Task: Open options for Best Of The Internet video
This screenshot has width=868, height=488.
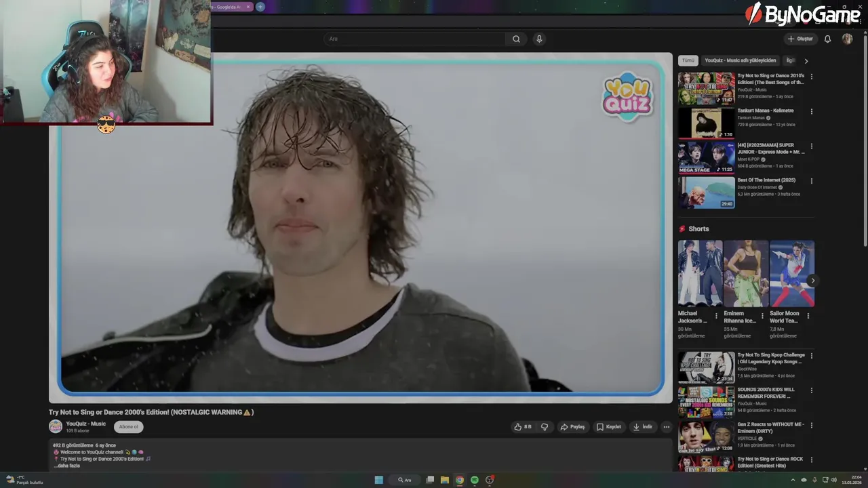Action: pyautogui.click(x=811, y=181)
